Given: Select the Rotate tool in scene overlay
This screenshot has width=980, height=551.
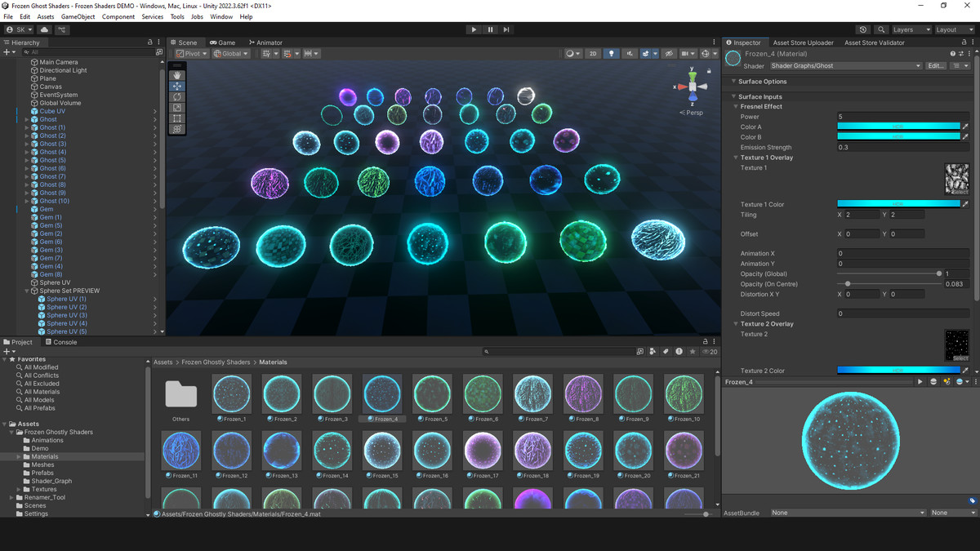Looking at the screenshot, I should point(177,96).
